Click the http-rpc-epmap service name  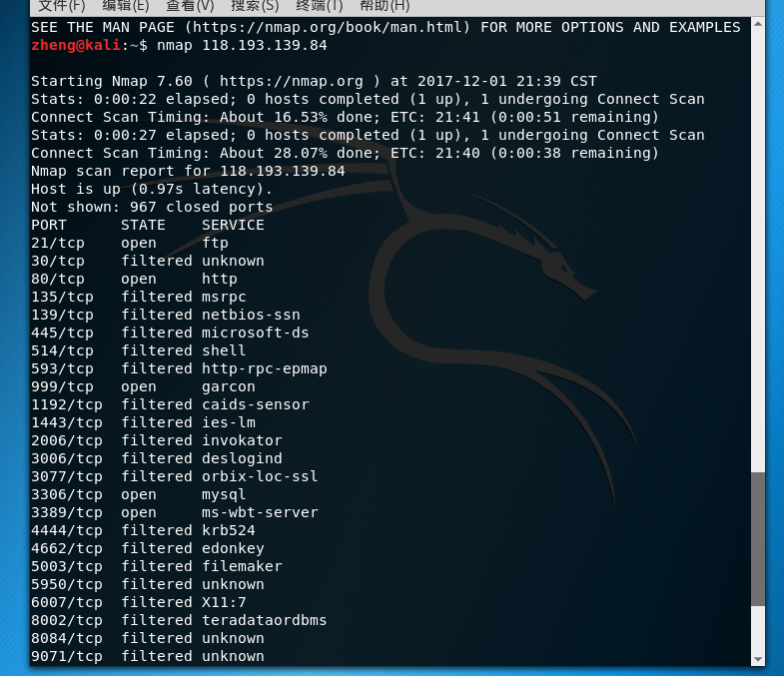click(265, 369)
